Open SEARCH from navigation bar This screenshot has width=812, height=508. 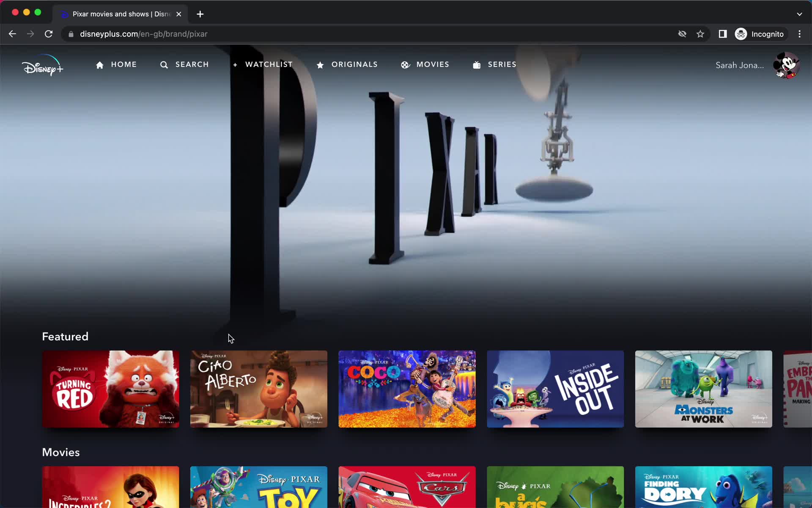[192, 64]
